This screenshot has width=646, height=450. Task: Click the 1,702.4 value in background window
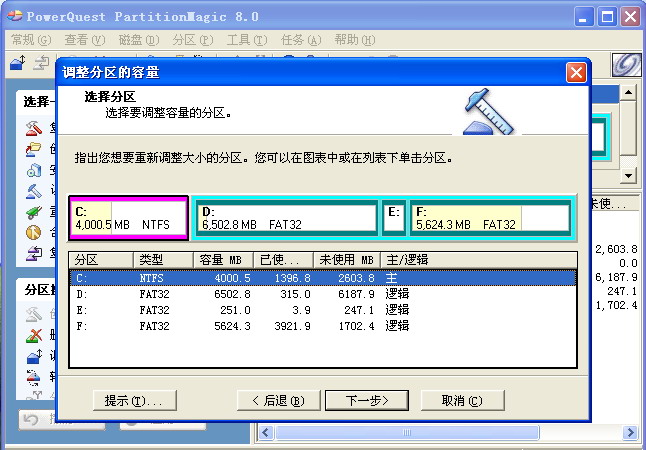tap(616, 305)
